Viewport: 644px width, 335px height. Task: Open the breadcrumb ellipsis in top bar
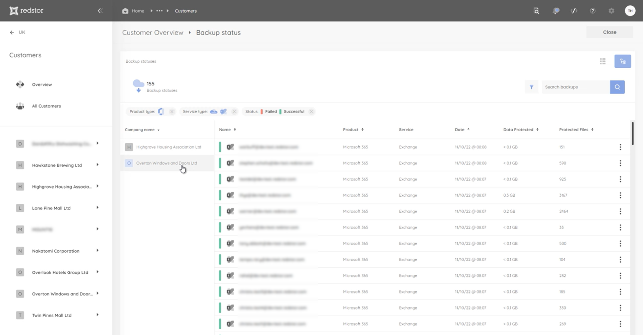click(x=159, y=11)
